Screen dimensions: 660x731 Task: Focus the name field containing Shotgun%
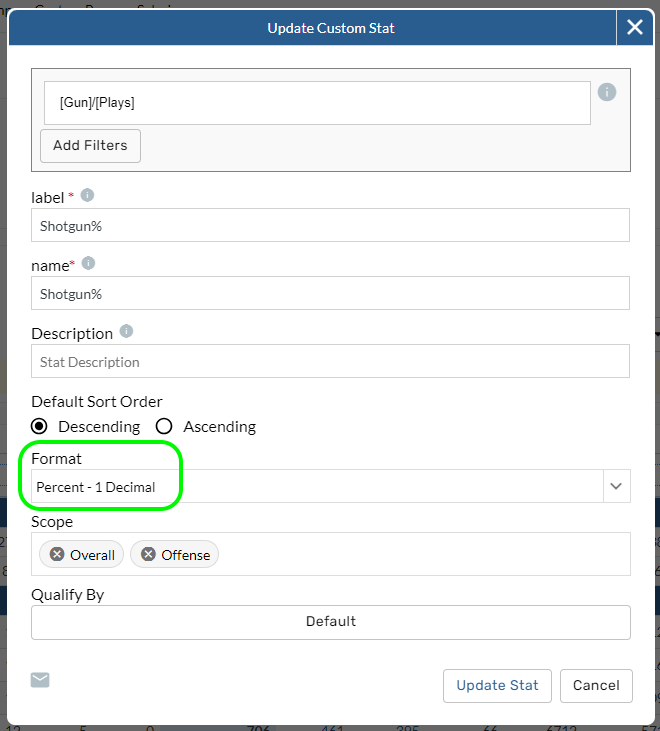[330, 294]
